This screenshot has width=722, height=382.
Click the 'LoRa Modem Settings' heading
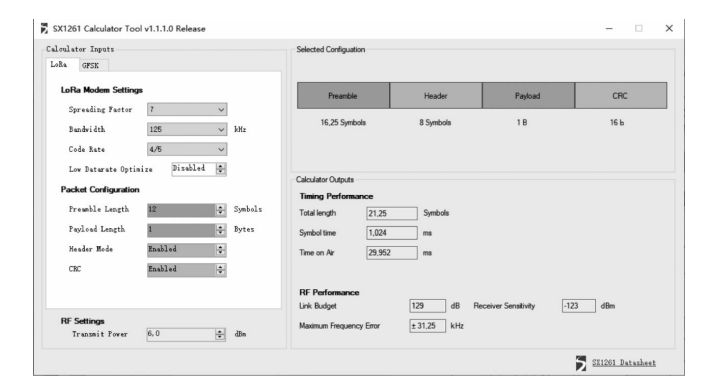tap(102, 90)
